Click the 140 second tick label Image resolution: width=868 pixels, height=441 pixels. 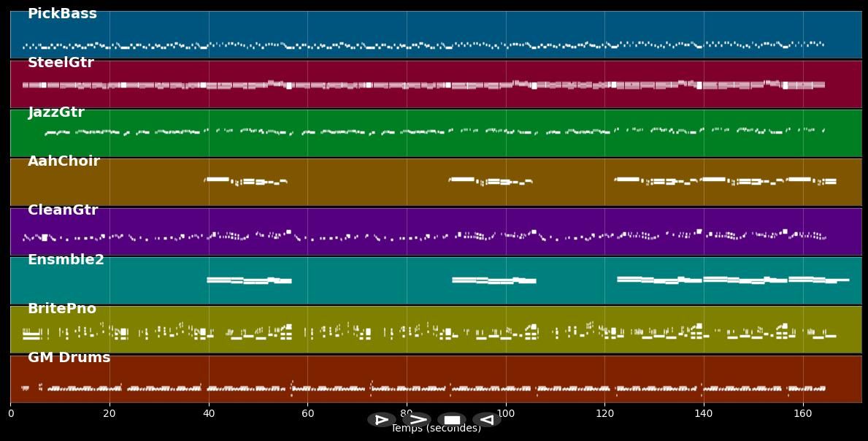click(704, 414)
